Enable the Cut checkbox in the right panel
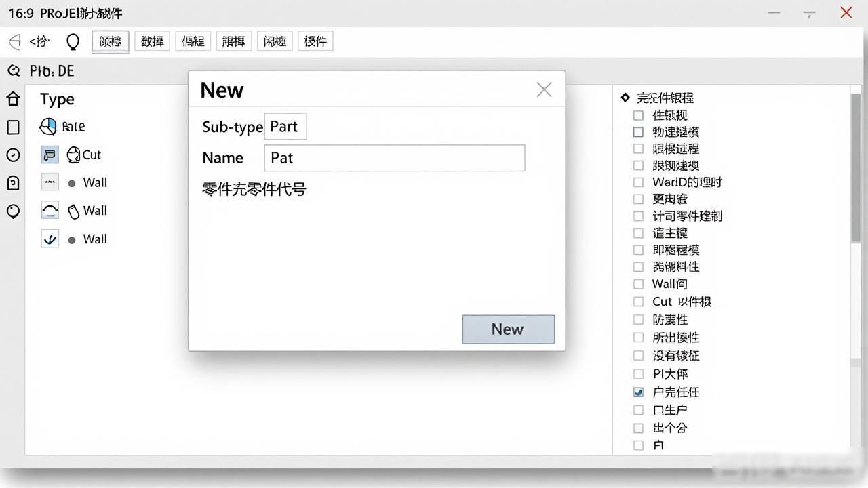Image resolution: width=868 pixels, height=488 pixels. click(638, 302)
